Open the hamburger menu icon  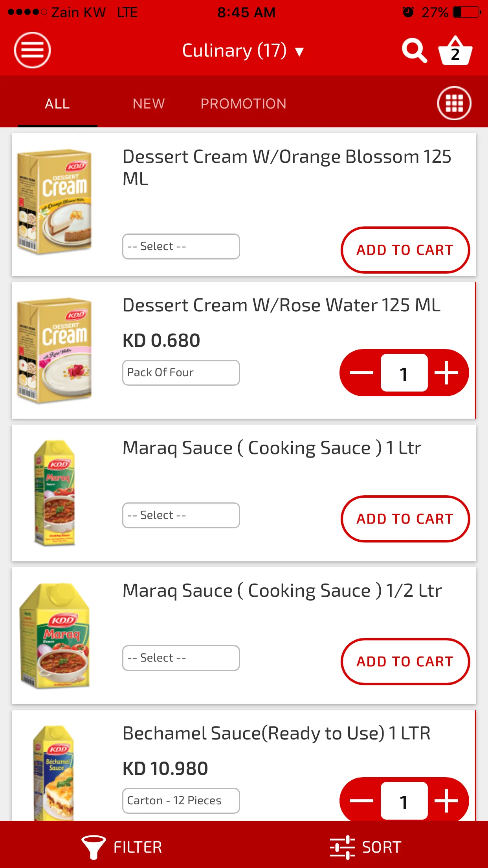pyautogui.click(x=32, y=50)
